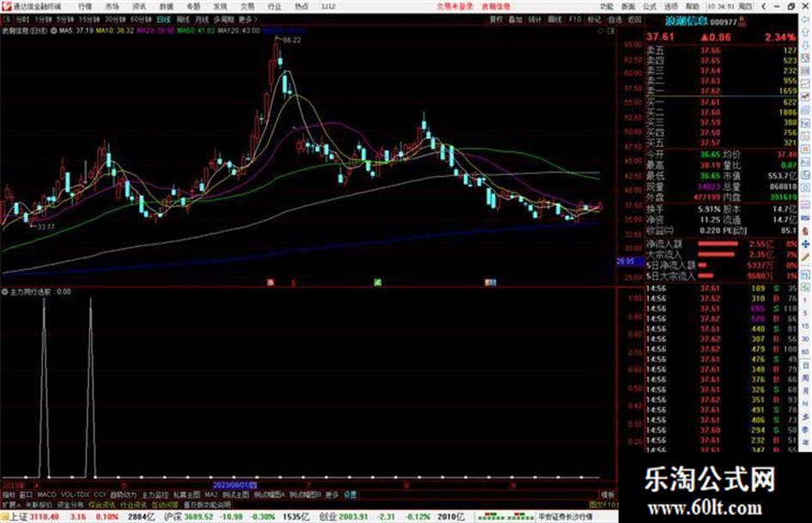Screen dimensions: 812x523
Task: Click 设置 in indicator tab bar
Action: (x=351, y=495)
